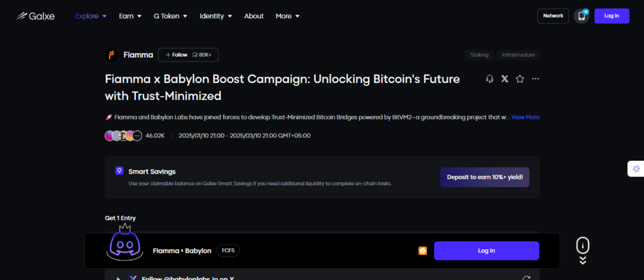Open the three-dots more options icon

[x=535, y=79]
